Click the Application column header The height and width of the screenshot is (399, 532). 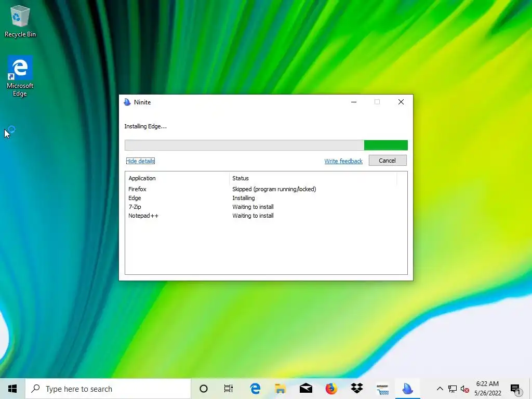click(x=177, y=178)
